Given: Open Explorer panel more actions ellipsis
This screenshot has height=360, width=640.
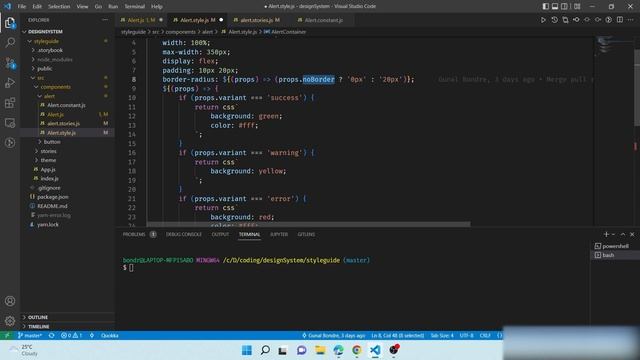Looking at the screenshot, I should 105,20.
